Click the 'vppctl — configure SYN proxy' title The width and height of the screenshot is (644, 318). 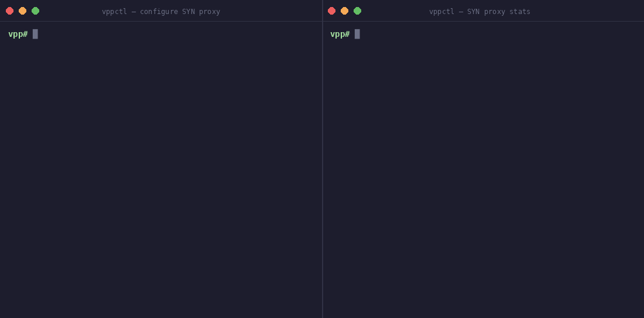pos(161,12)
